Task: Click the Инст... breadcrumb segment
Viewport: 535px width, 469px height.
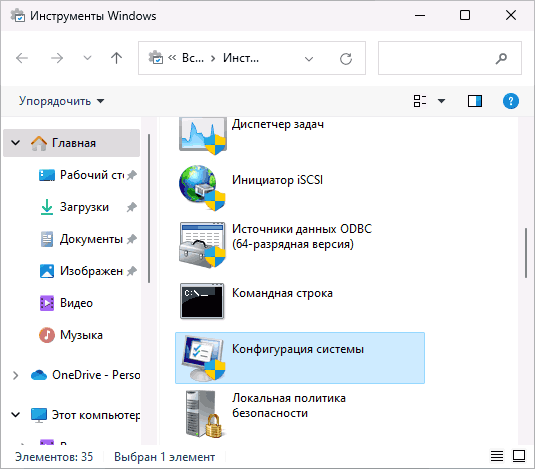Action: (241, 58)
